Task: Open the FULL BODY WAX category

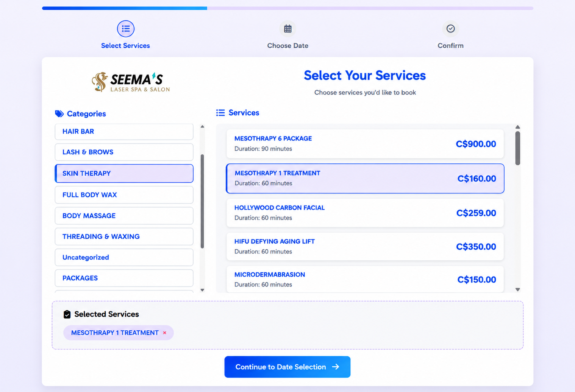Action: click(x=124, y=195)
